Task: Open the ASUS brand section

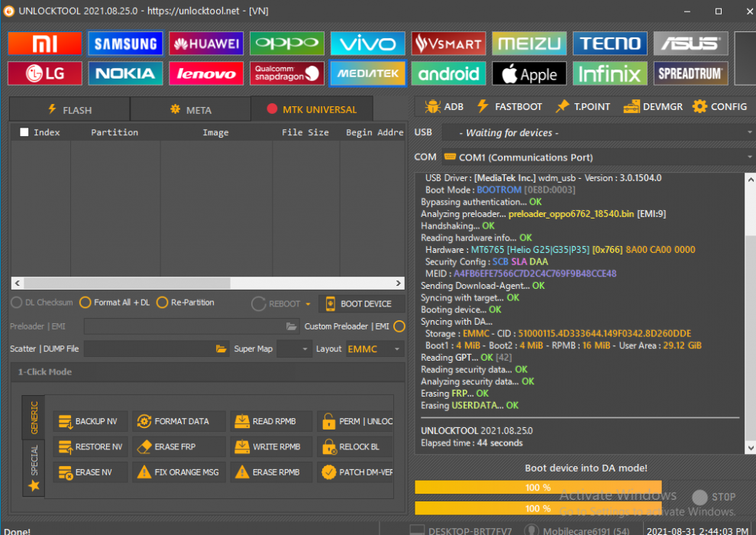Action: pos(690,44)
